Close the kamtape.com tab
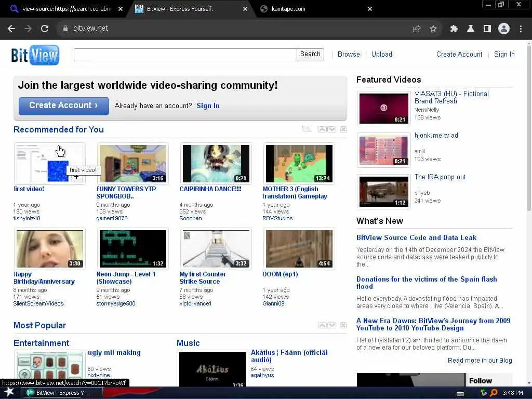The height and width of the screenshot is (399, 532). [x=370, y=9]
